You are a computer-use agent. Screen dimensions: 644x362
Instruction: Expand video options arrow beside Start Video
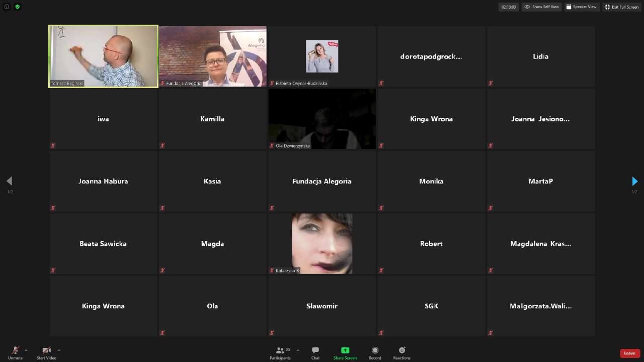[x=59, y=350]
